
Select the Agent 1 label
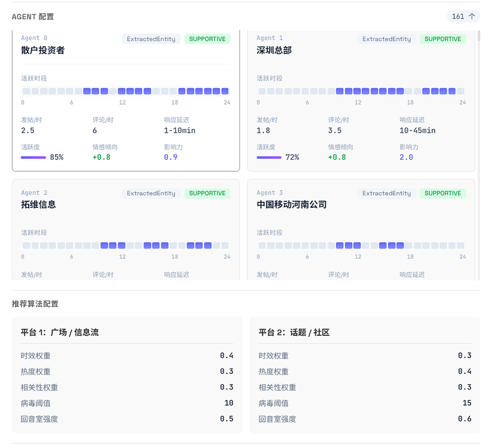pos(270,38)
